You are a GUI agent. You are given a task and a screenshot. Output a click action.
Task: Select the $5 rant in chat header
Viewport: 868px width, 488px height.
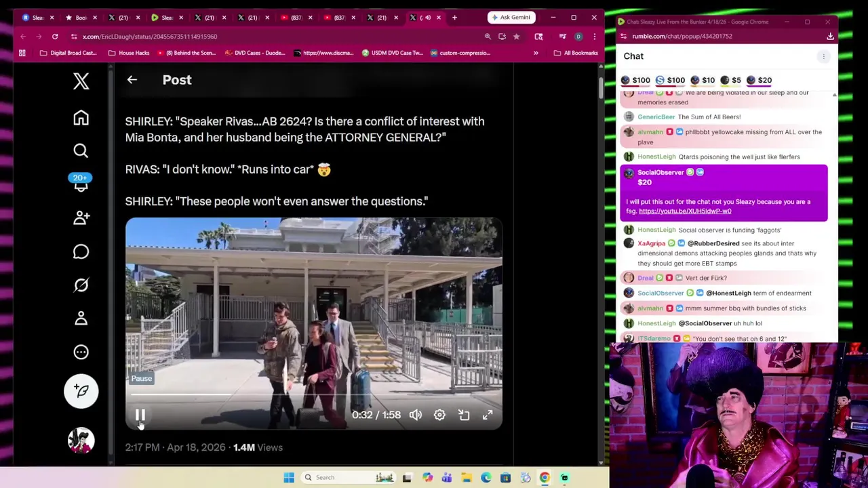pyautogui.click(x=731, y=80)
